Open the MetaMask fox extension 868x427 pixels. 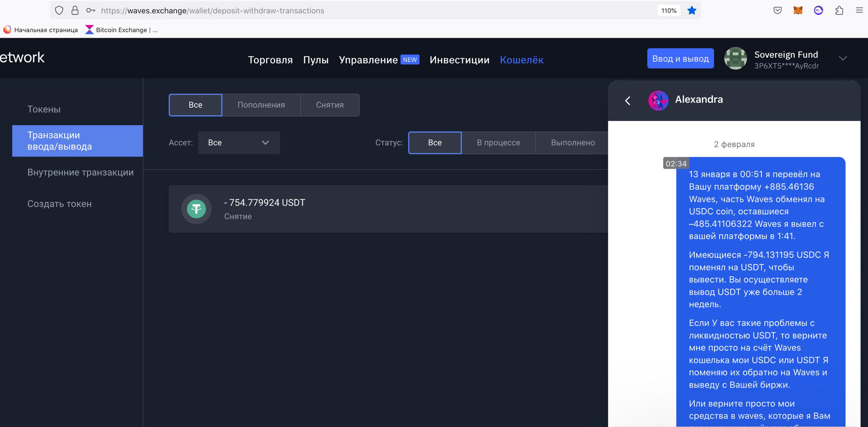pos(798,11)
